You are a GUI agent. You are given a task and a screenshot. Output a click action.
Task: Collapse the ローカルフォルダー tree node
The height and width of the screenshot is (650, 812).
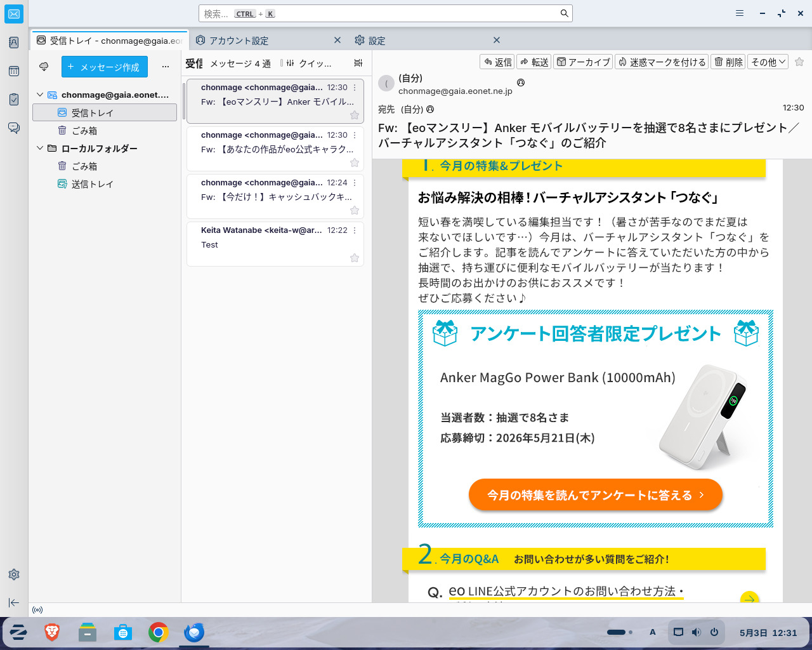[40, 148]
